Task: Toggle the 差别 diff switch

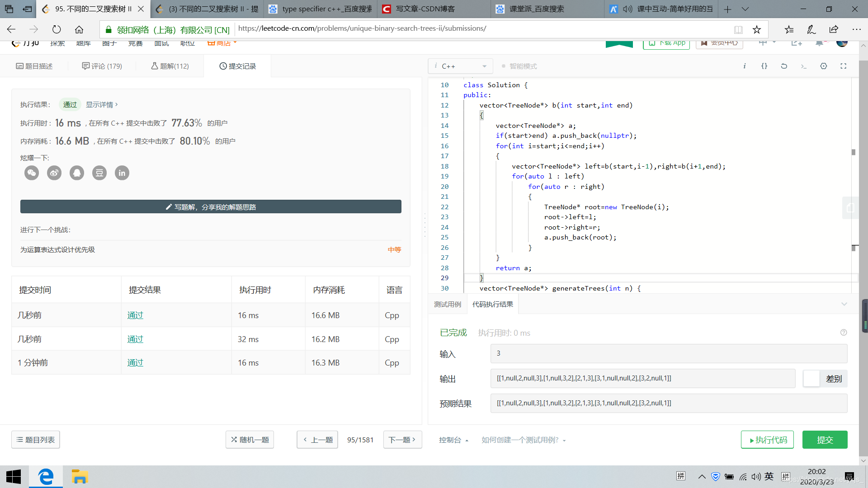Action: click(x=825, y=379)
